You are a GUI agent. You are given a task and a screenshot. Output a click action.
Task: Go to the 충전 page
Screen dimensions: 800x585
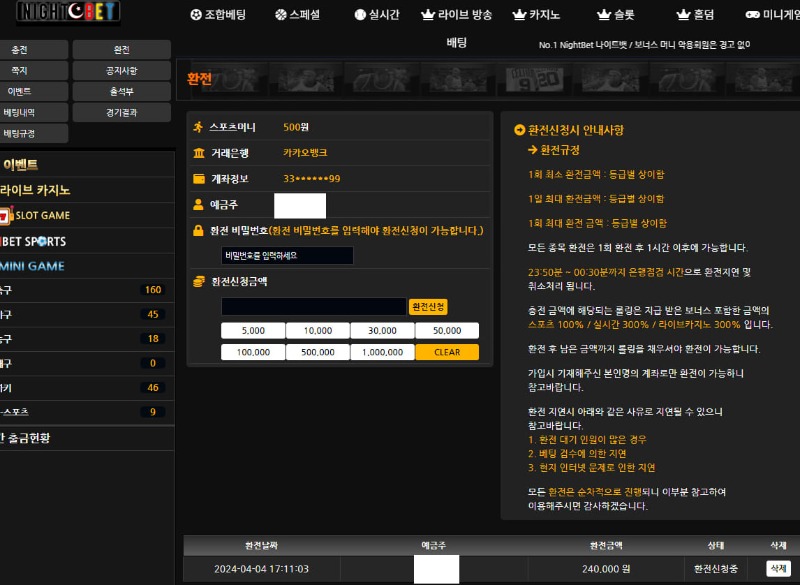(x=20, y=50)
